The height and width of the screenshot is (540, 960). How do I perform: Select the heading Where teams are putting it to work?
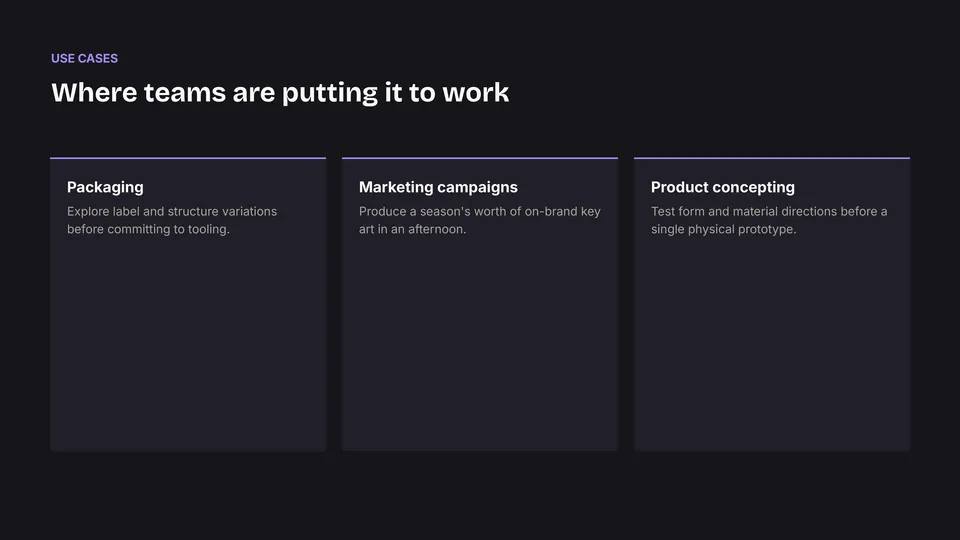(280, 93)
